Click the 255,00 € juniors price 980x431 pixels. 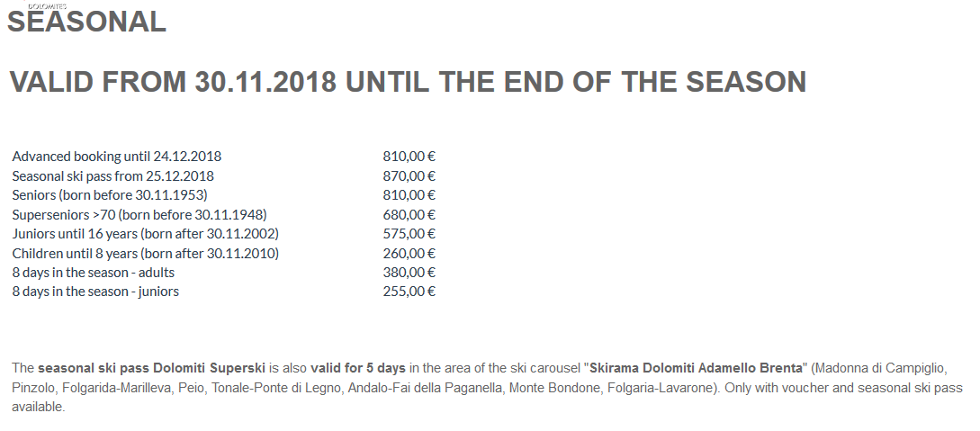coord(409,291)
